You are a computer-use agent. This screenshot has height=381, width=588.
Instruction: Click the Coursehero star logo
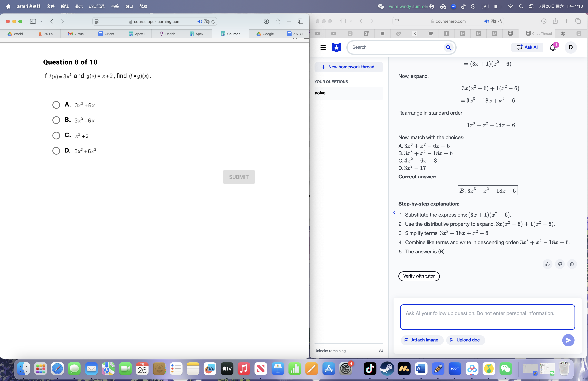pyautogui.click(x=336, y=47)
